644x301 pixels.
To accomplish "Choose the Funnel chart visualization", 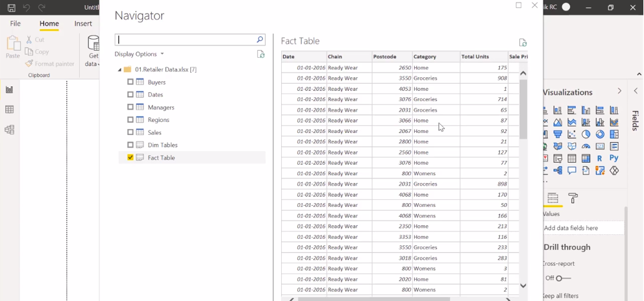I will tap(558, 134).
